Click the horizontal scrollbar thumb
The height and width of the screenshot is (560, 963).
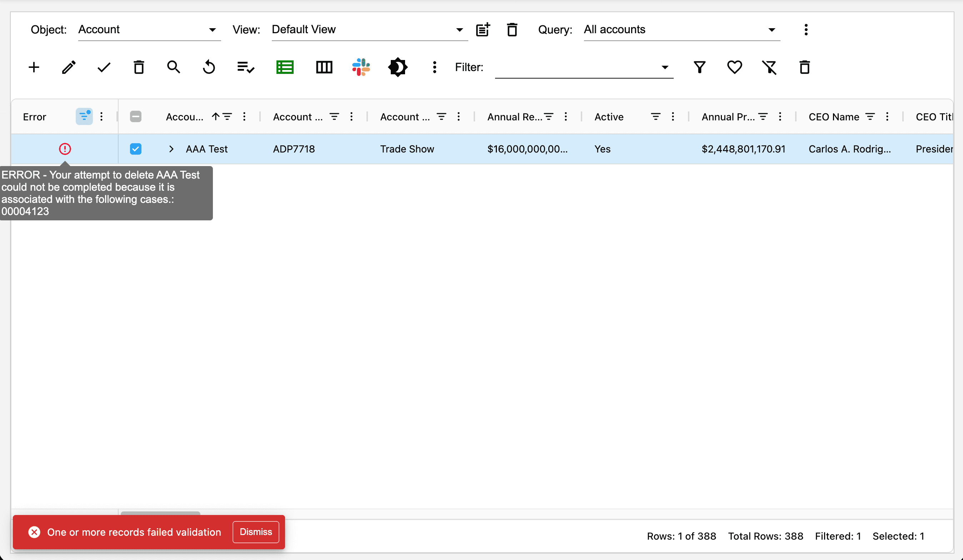click(x=160, y=514)
